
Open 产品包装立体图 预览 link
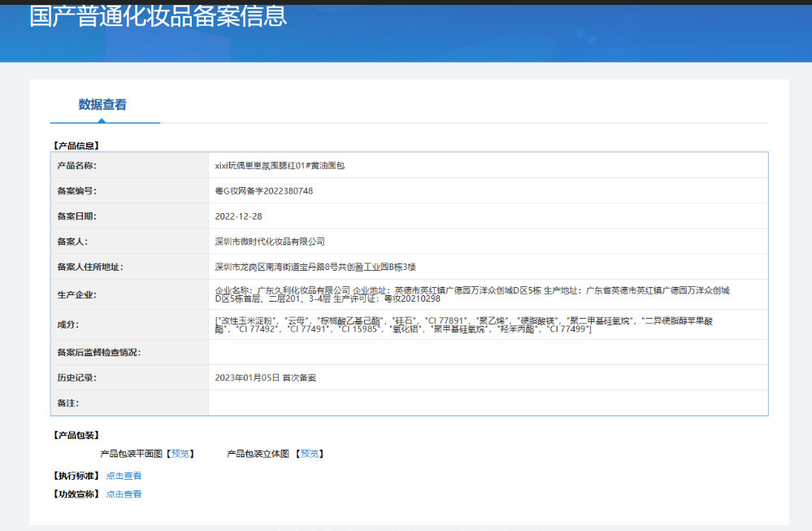[310, 454]
